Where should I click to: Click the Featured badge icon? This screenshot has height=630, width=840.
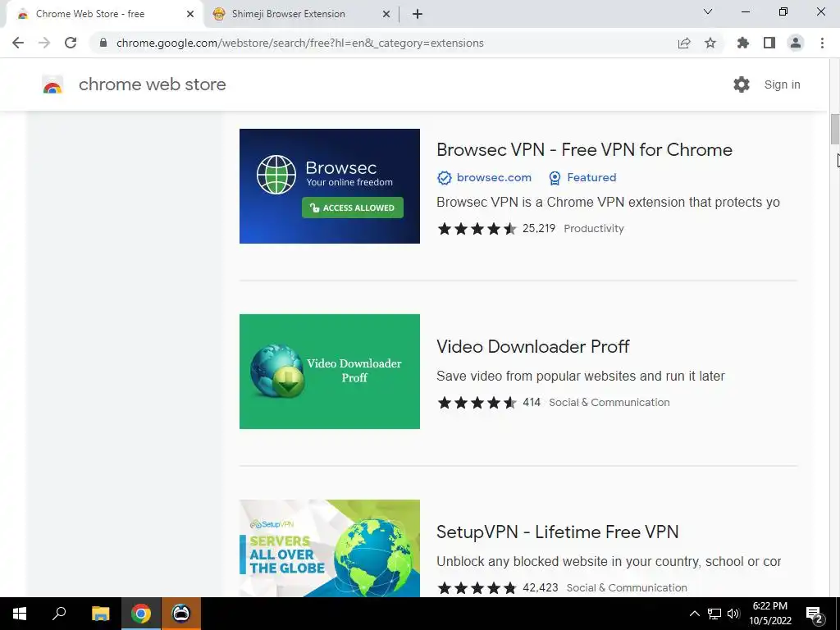(555, 178)
